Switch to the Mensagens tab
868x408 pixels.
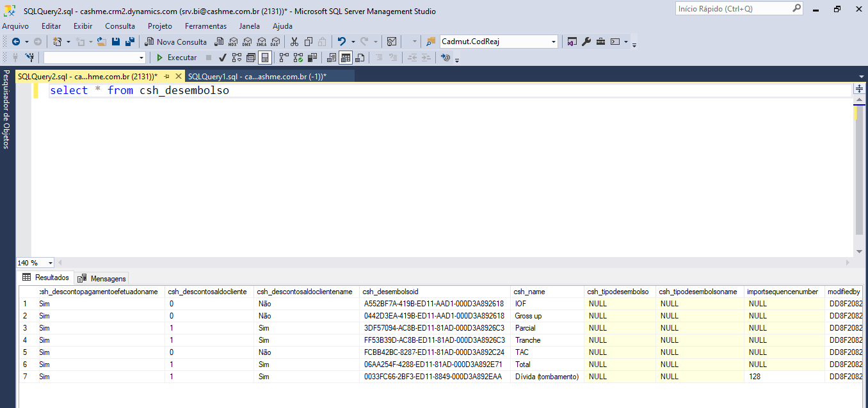pyautogui.click(x=102, y=278)
